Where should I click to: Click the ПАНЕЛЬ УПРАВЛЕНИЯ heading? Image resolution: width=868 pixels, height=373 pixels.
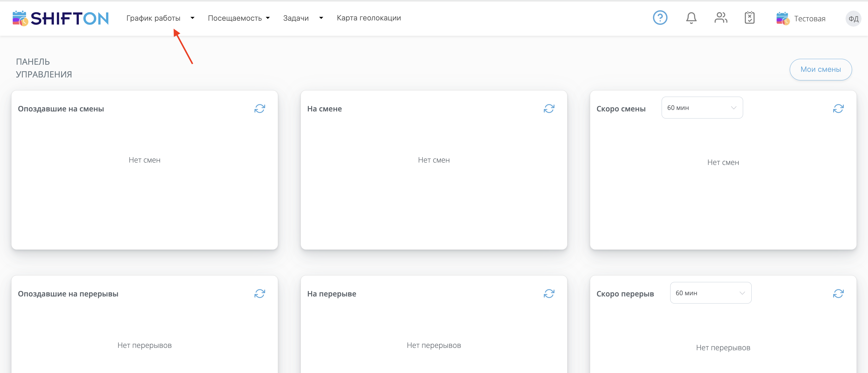tap(44, 68)
